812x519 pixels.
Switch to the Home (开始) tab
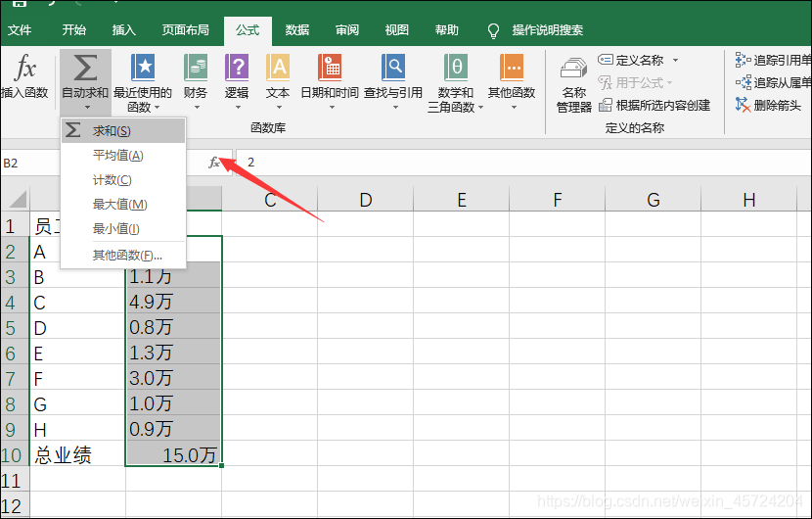(x=74, y=30)
